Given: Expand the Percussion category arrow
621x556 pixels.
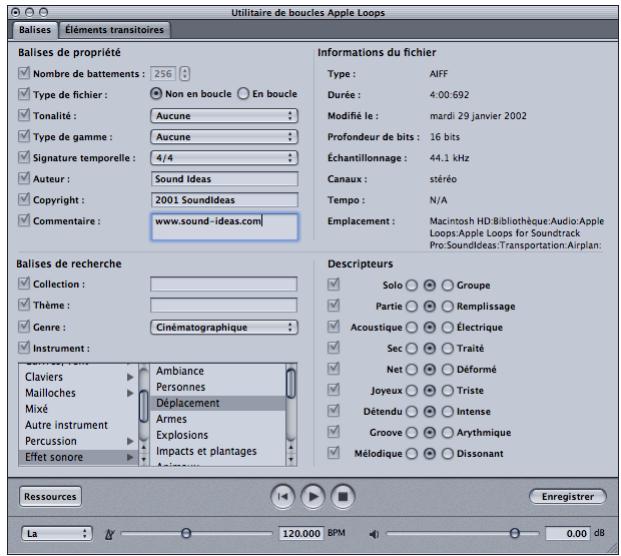Looking at the screenshot, I should click(130, 441).
